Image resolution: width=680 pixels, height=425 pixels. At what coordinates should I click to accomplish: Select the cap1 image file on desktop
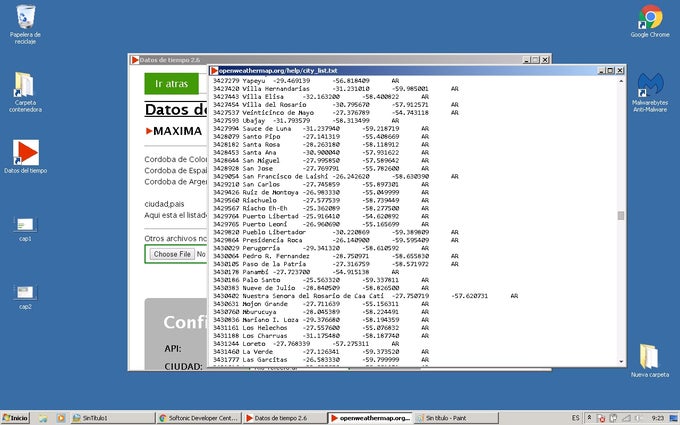pos(25,229)
